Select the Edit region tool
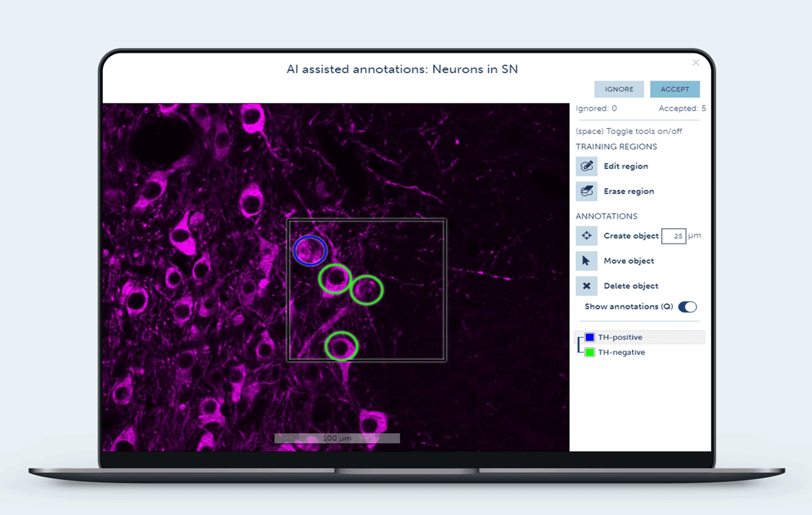The height and width of the screenshot is (515, 812). [586, 166]
